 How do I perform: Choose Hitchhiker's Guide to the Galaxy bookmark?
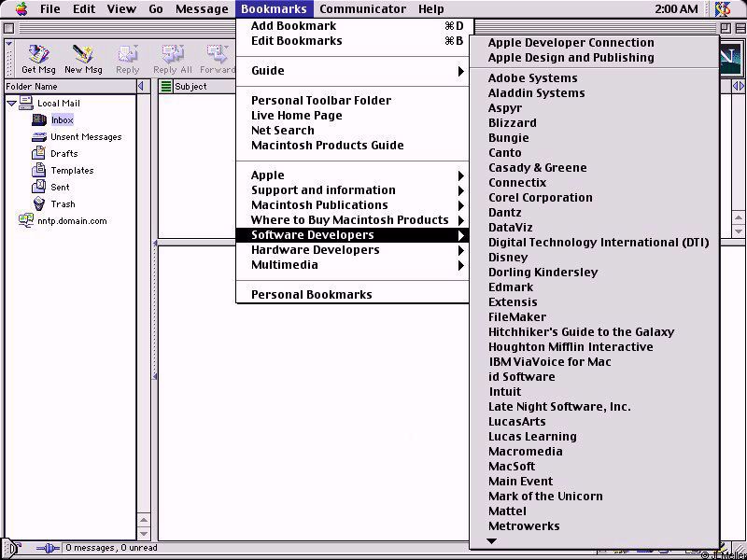click(594, 332)
